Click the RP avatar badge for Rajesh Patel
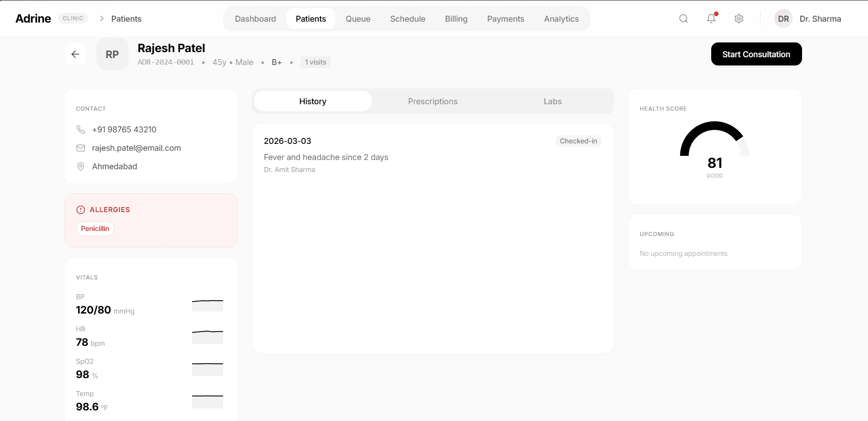This screenshot has width=868, height=421. pyautogui.click(x=112, y=54)
